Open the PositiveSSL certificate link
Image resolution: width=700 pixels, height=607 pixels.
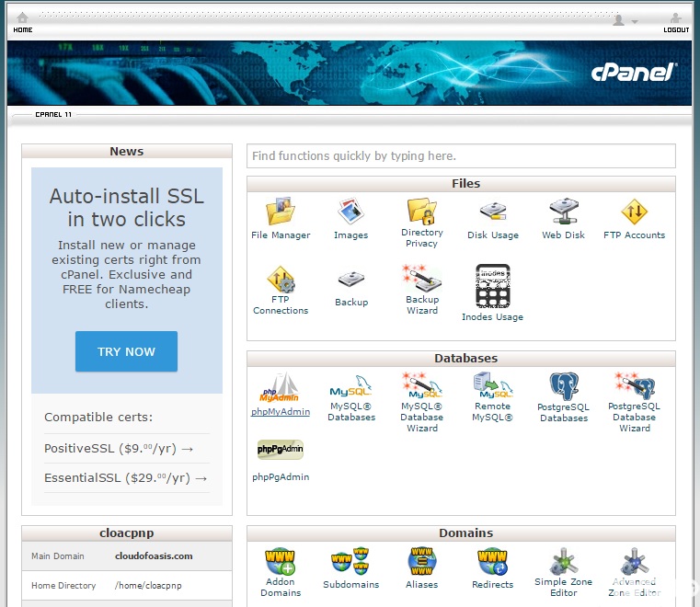click(x=119, y=448)
